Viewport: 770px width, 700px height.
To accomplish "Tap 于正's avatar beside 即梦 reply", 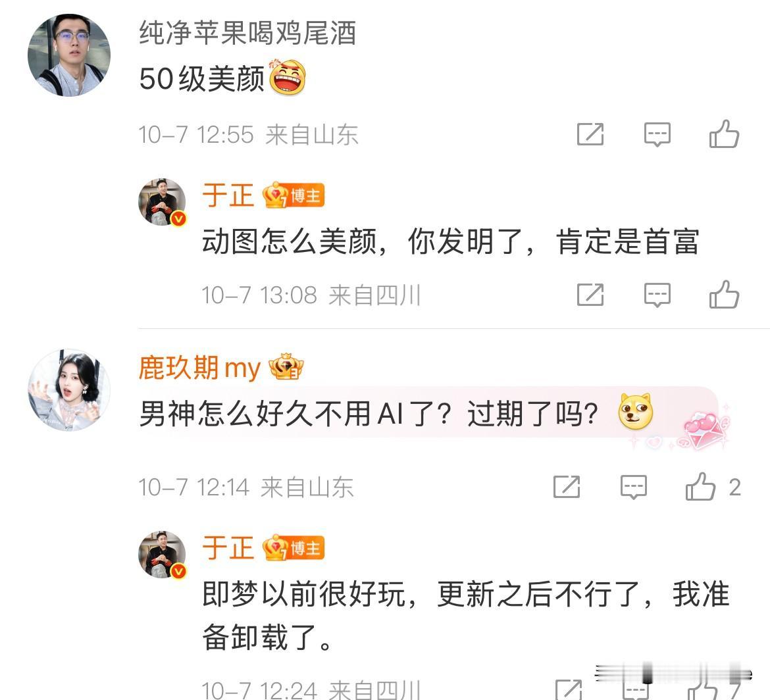I will [162, 554].
